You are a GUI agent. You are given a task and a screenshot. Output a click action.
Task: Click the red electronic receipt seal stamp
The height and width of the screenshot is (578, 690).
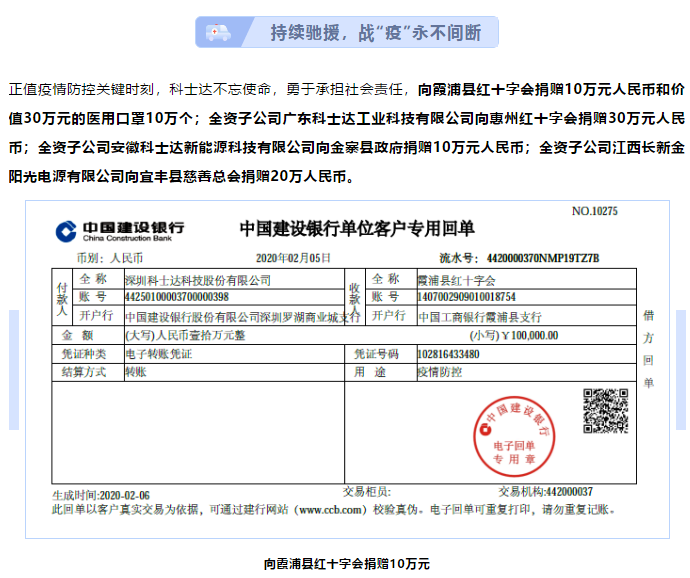click(514, 436)
